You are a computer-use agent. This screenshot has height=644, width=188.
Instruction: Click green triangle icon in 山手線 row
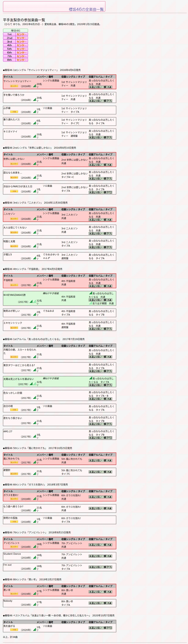pos(35,112)
